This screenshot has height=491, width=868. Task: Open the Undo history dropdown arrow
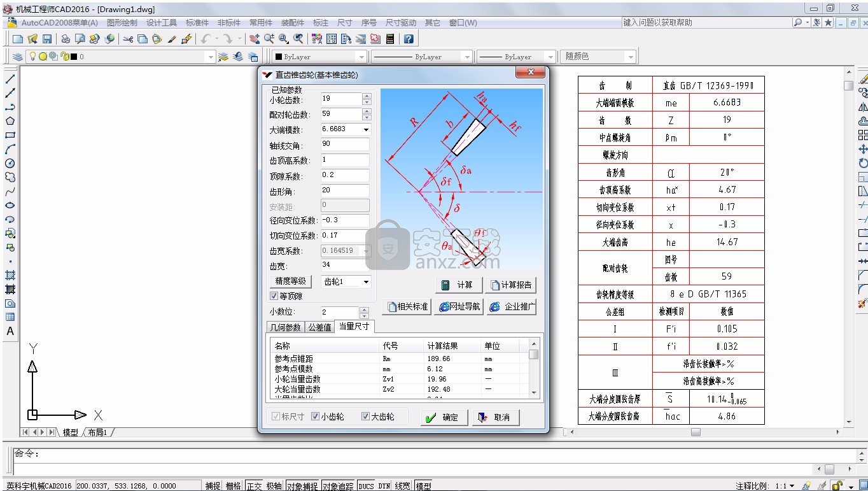(216, 39)
